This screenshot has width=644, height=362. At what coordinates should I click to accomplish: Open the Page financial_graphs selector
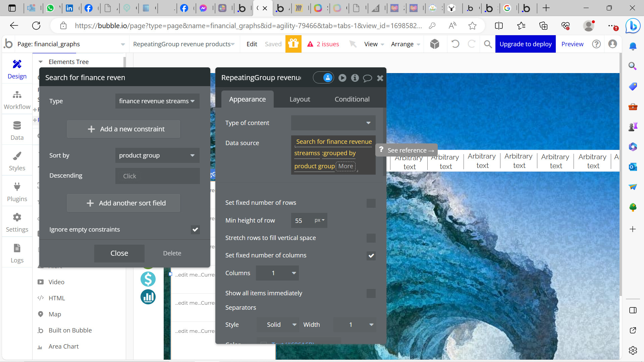(71, 44)
